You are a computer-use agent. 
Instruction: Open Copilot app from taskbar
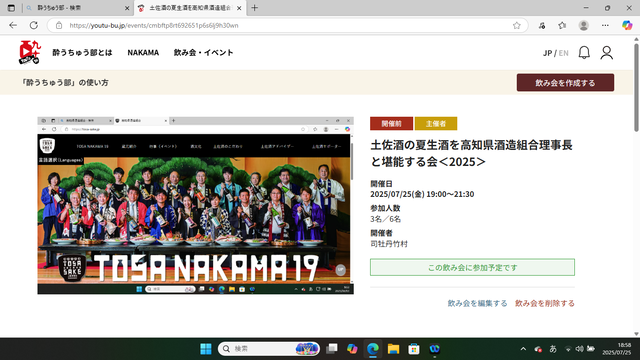coord(352,349)
